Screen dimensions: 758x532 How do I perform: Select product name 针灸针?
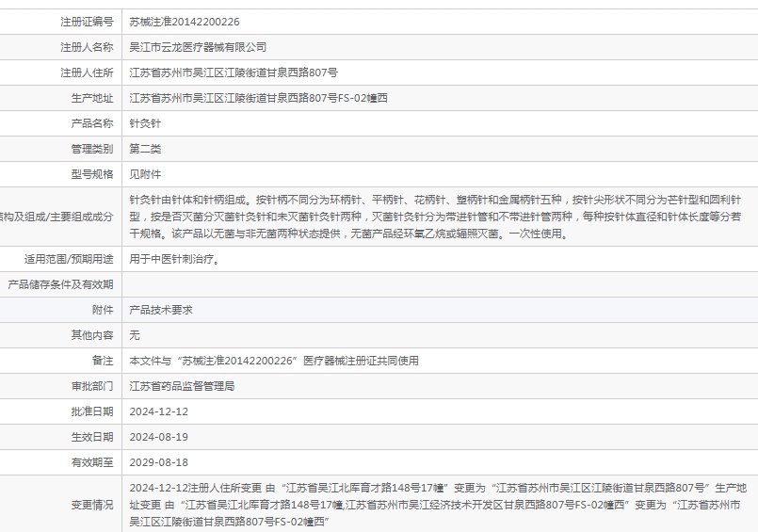[145, 123]
